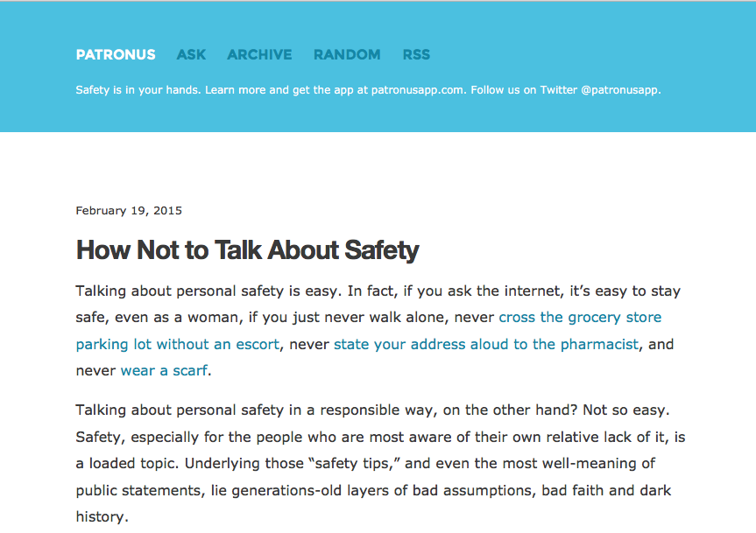This screenshot has height=533, width=756.
Task: Go to the ARCHIVE page
Action: pyautogui.click(x=259, y=54)
